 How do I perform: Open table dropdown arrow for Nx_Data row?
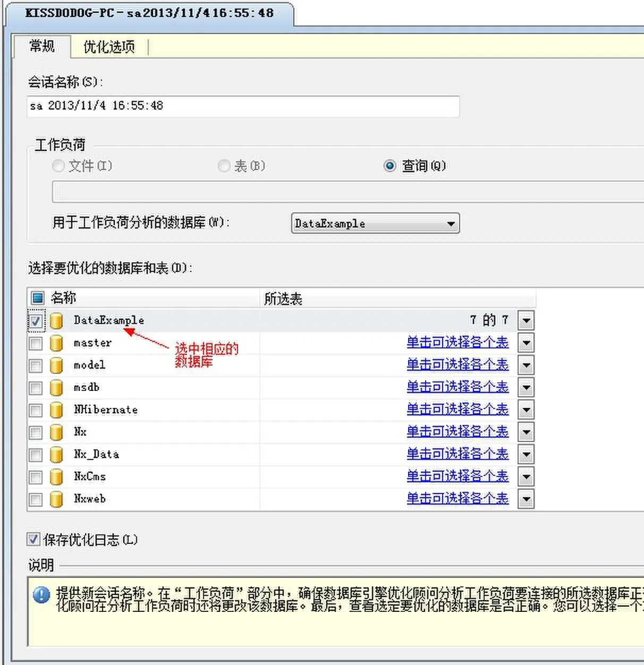tap(526, 454)
